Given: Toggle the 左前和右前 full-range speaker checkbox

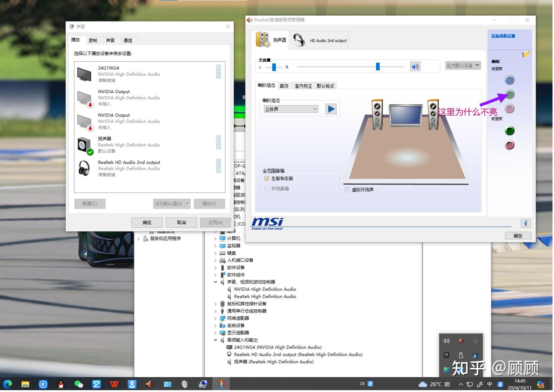Looking at the screenshot, I should click(x=267, y=179).
